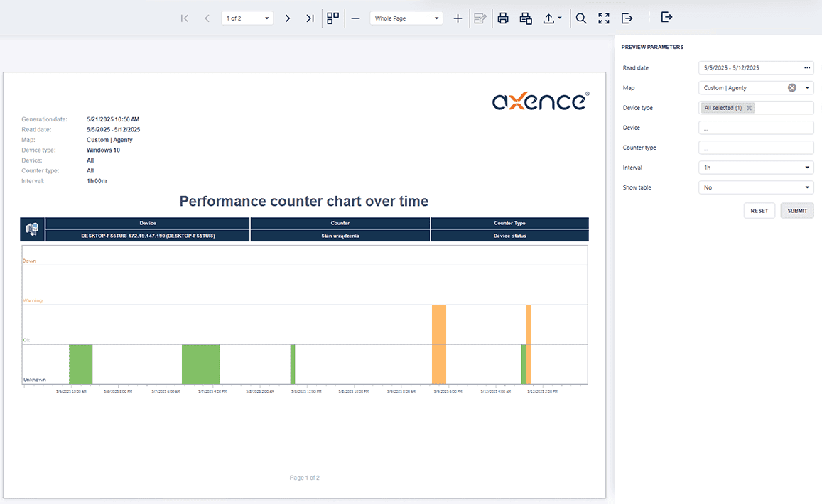Toggle full screen preview mode
The width and height of the screenshot is (822, 504).
click(x=604, y=18)
